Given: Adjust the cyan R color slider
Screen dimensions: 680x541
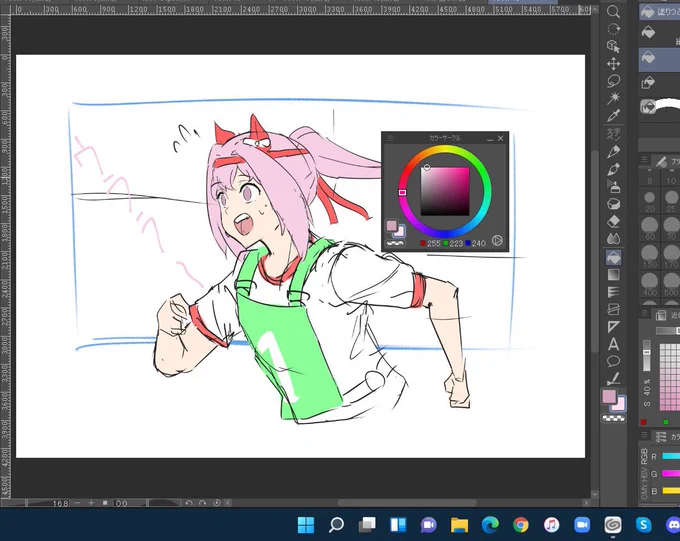Looking at the screenshot, I should [x=671, y=456].
